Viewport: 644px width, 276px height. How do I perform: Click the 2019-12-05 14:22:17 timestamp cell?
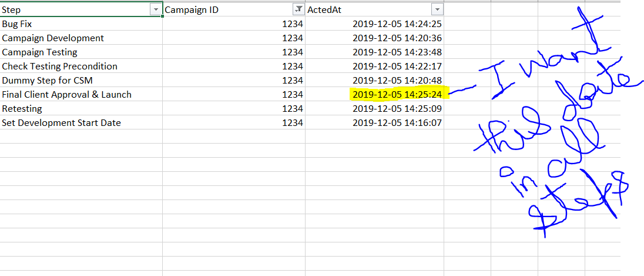(374, 66)
